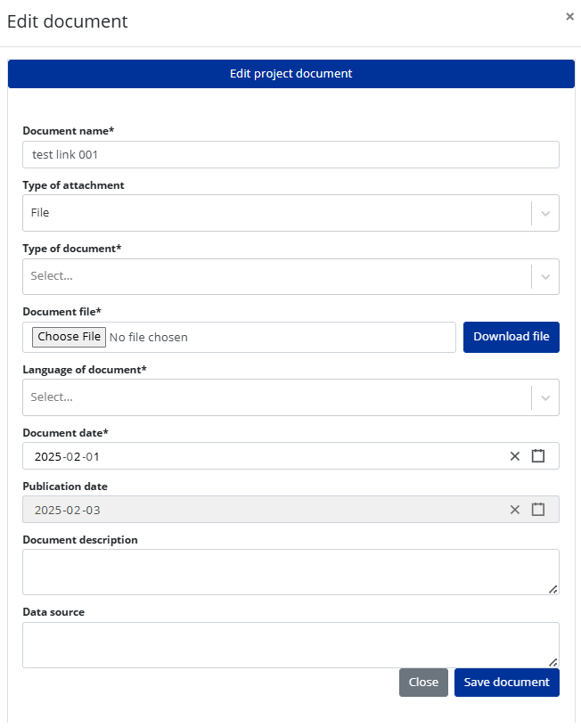Focus the Data source text area

coord(285,644)
